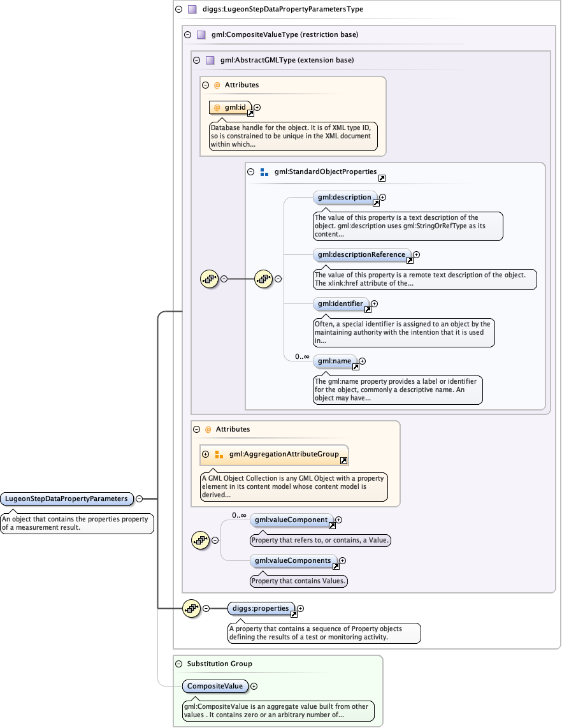
Task: Expand the CompositeValue substitution element
Action: click(x=254, y=686)
